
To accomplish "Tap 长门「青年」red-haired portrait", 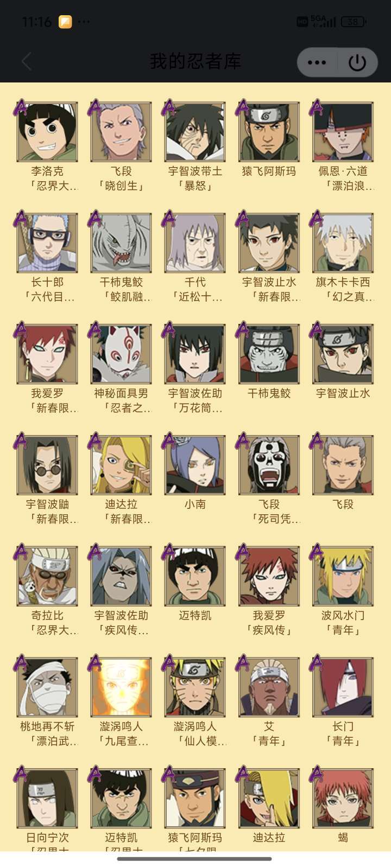I will coord(343,687).
